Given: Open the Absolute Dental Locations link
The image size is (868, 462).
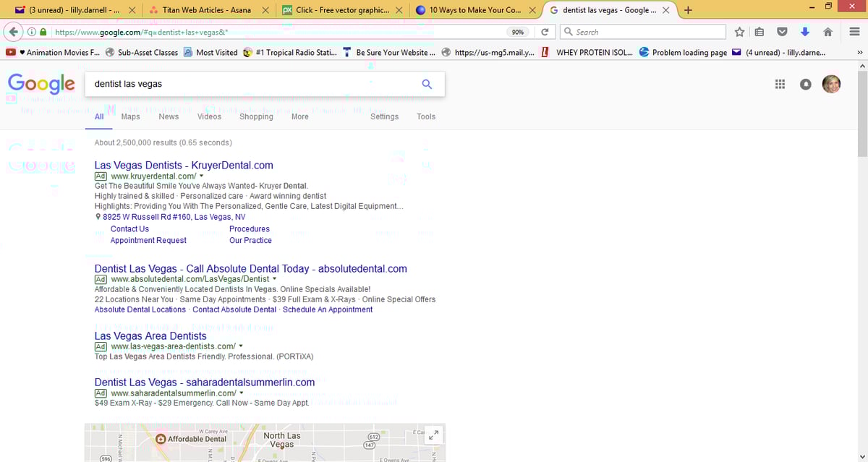Looking at the screenshot, I should click(140, 309).
